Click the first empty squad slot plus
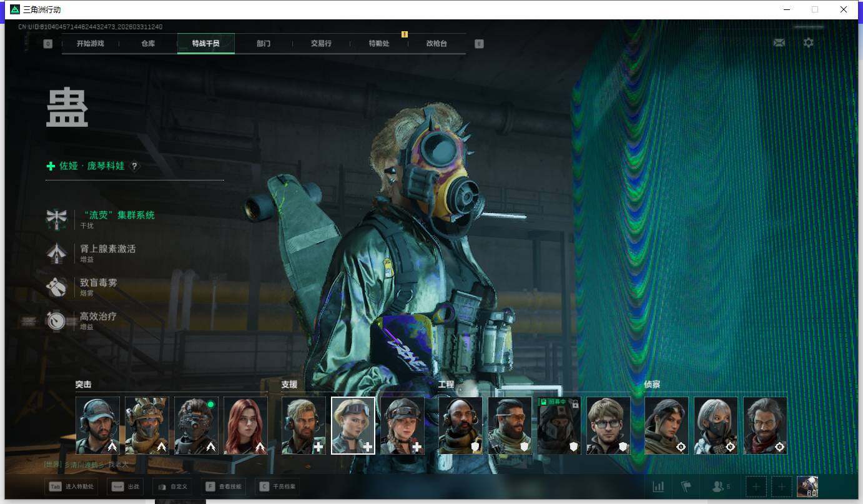This screenshot has width=863, height=504. [756, 487]
